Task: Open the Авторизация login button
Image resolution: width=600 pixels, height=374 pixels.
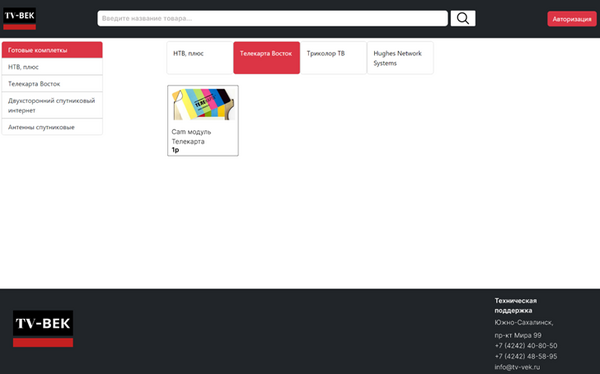Action: click(572, 19)
